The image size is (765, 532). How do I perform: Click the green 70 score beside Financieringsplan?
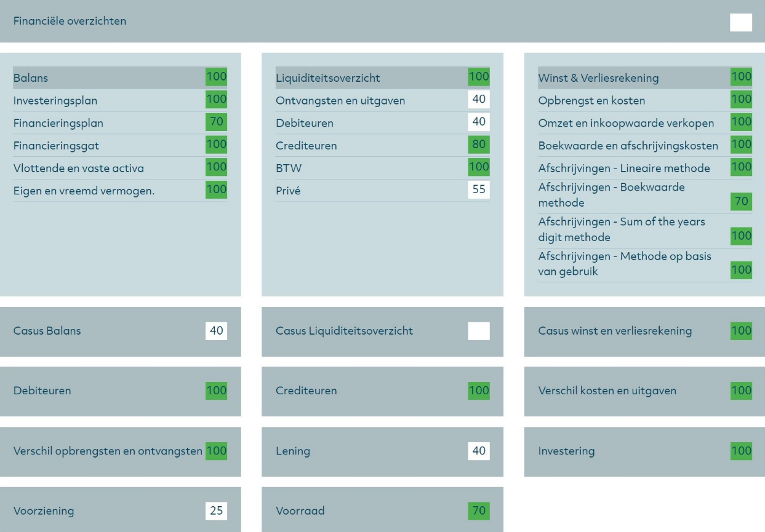tap(216, 122)
